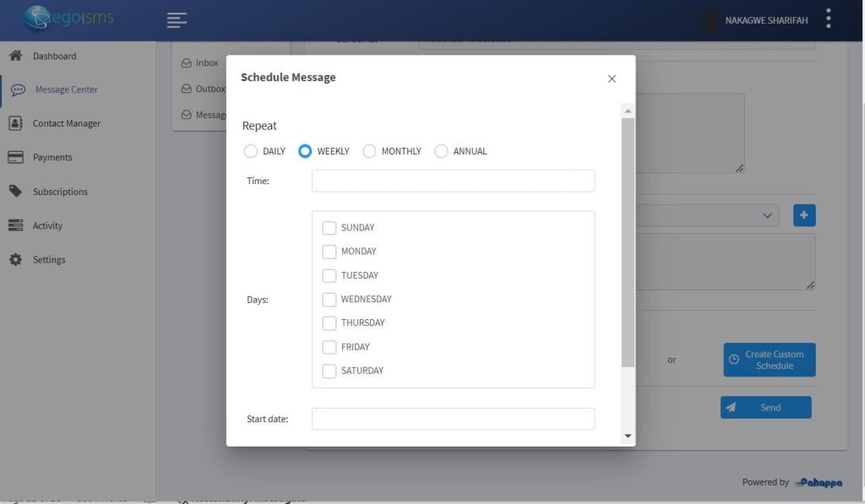The image size is (865, 504).
Task: Open Message Center chat icon
Action: [x=17, y=89]
